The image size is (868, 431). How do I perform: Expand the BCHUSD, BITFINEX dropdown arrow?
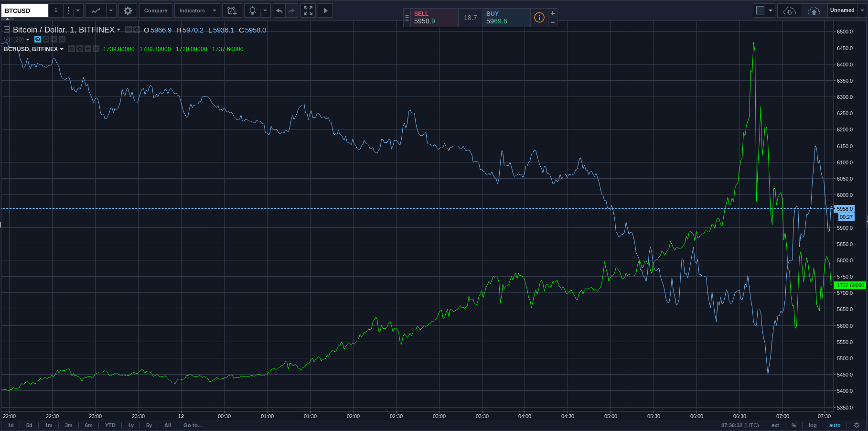62,49
